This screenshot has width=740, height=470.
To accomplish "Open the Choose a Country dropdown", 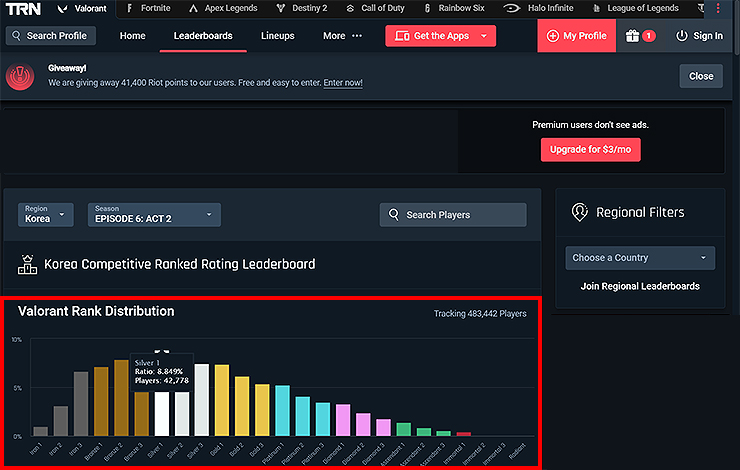I will tap(640, 258).
